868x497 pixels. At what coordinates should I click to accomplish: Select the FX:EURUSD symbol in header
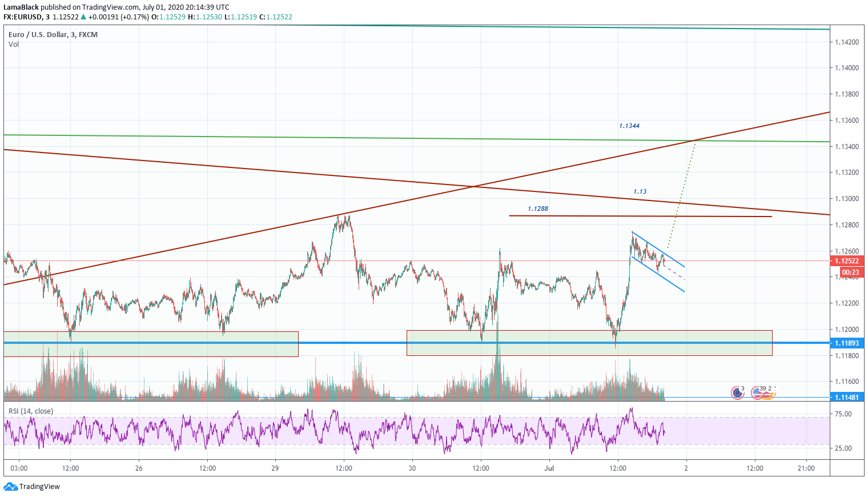(x=23, y=17)
